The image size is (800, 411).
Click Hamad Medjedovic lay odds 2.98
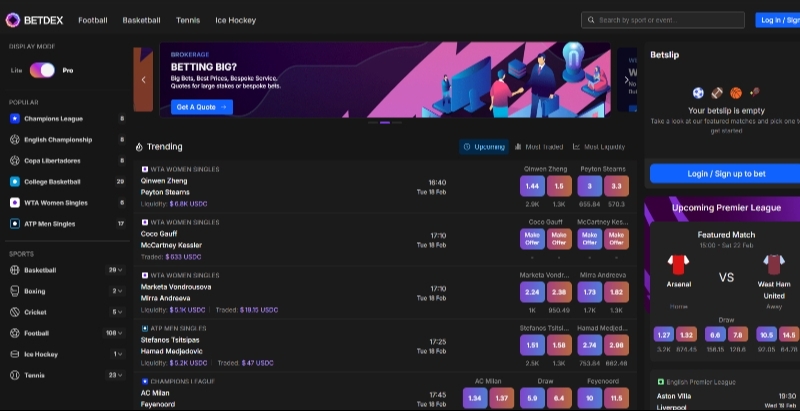[616, 345]
